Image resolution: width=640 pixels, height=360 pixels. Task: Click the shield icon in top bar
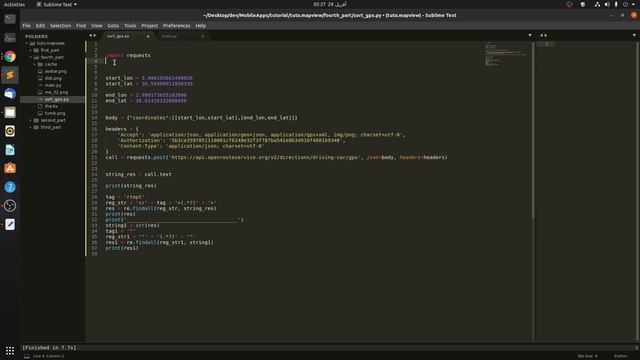pos(583,4)
